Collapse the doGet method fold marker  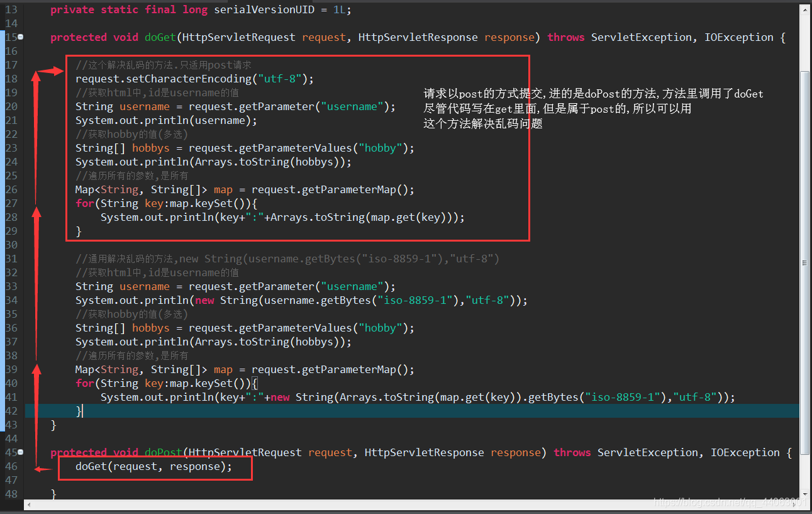click(x=21, y=37)
